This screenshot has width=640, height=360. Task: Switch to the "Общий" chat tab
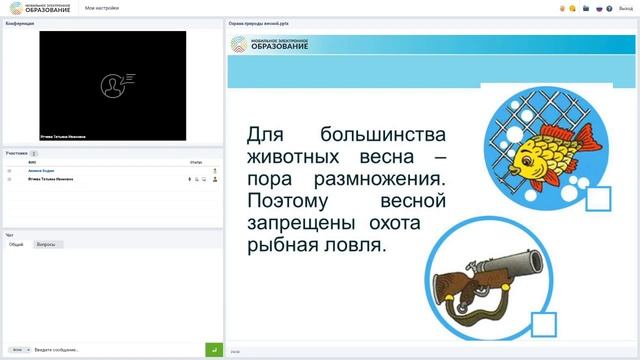(16, 244)
